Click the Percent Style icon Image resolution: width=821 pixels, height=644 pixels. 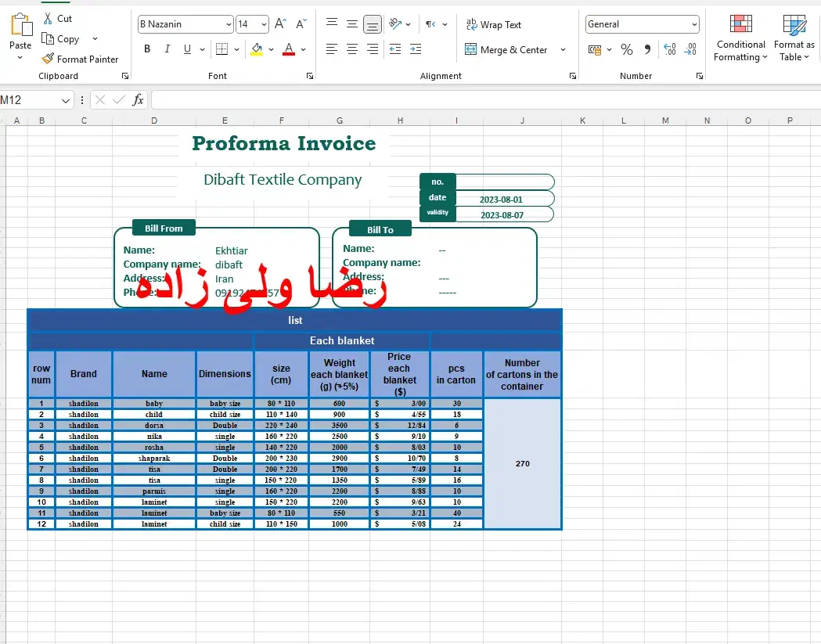(x=626, y=49)
